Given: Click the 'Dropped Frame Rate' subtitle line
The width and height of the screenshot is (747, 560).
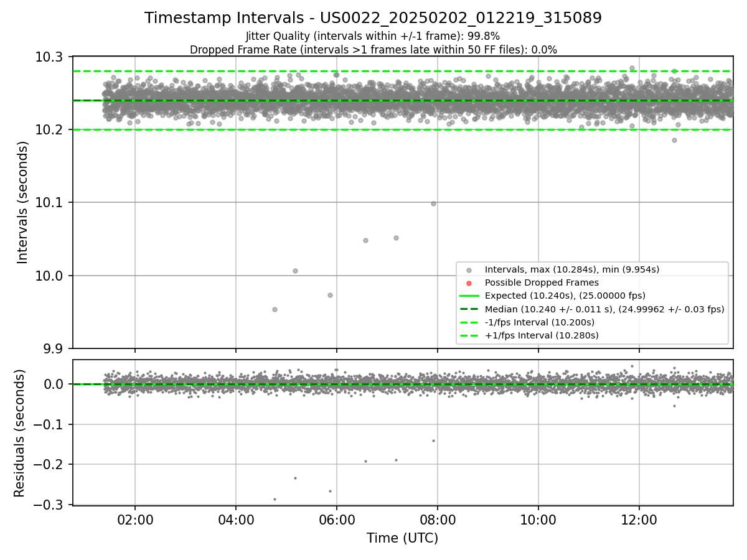Looking at the screenshot, I should tap(373, 50).
